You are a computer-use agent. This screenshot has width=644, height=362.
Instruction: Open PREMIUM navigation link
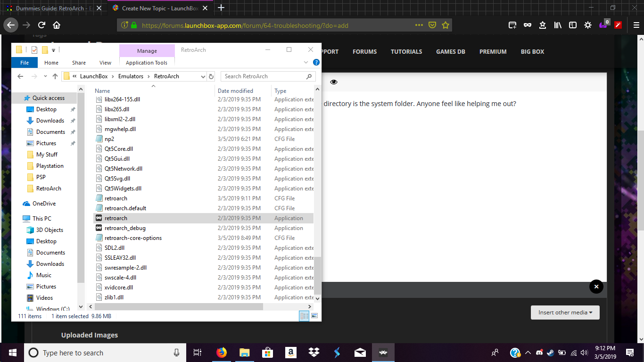pyautogui.click(x=493, y=52)
